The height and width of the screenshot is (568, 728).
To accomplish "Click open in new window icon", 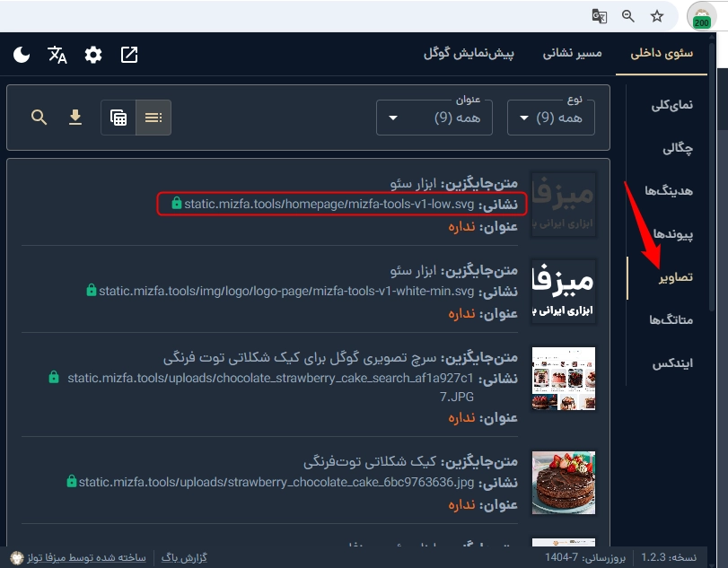I will 129,55.
